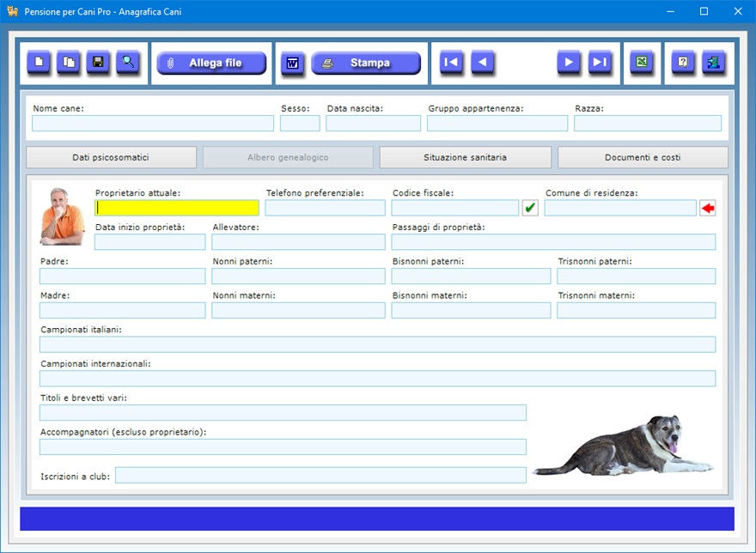Click the Codice fiscale field

point(455,208)
